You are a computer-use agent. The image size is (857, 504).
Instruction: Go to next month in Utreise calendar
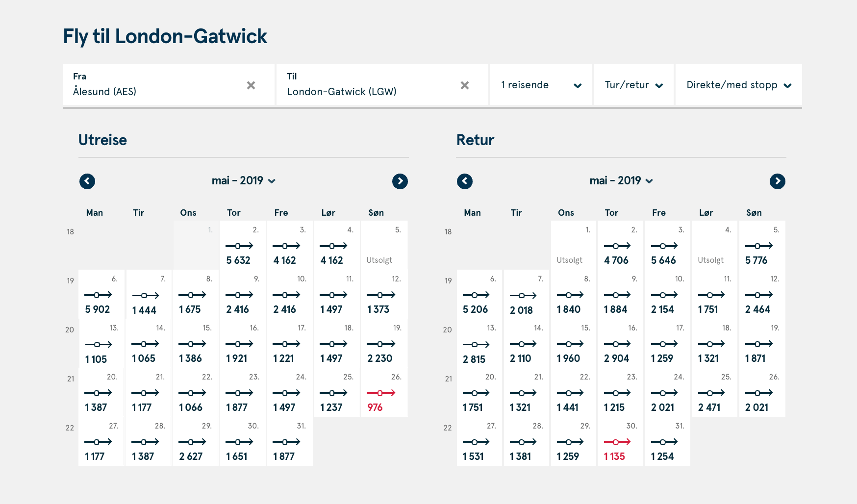pyautogui.click(x=400, y=181)
